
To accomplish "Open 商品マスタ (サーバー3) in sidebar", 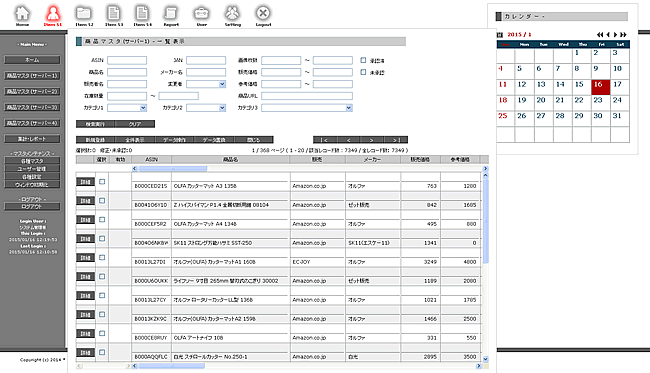I will [x=32, y=107].
